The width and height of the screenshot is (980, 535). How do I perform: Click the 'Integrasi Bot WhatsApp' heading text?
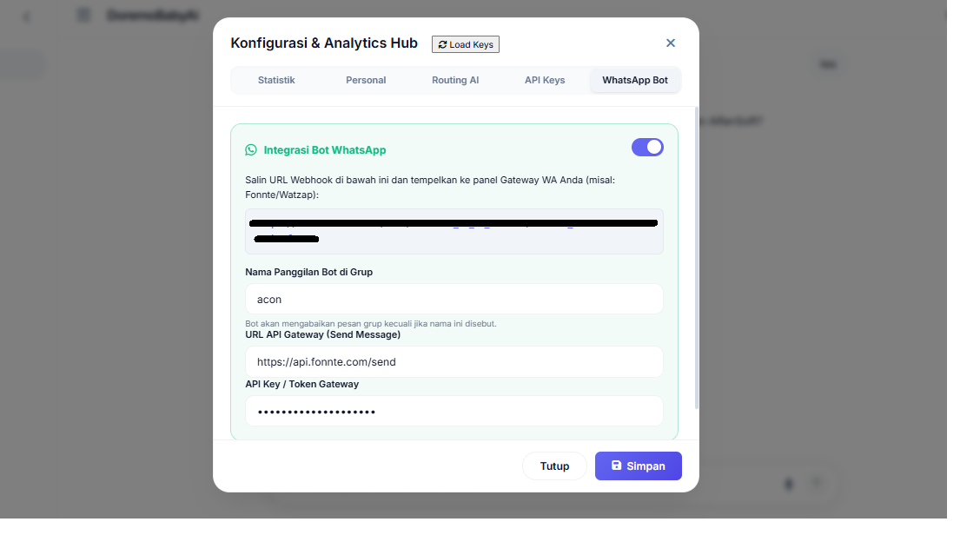325,150
